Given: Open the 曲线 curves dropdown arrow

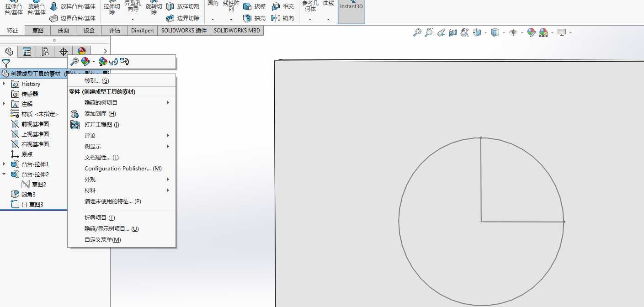Looking at the screenshot, I should [x=328, y=20].
